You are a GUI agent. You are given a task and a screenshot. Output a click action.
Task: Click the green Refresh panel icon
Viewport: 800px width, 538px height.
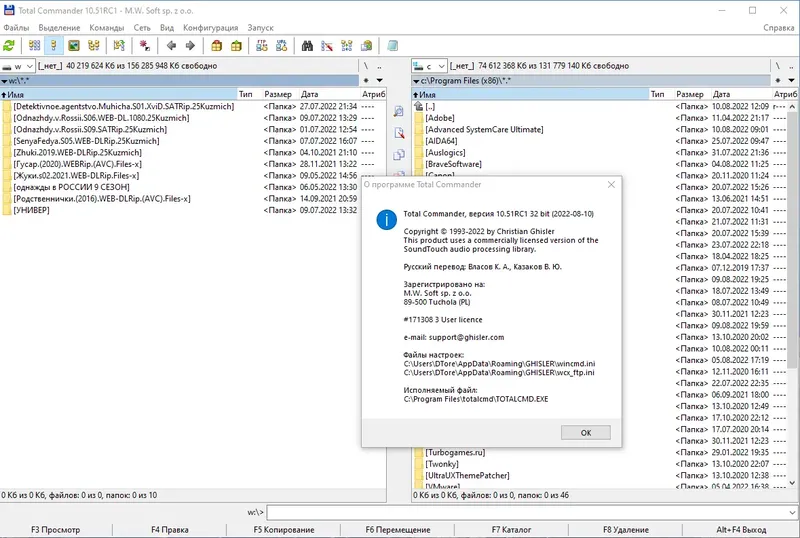coord(9,45)
